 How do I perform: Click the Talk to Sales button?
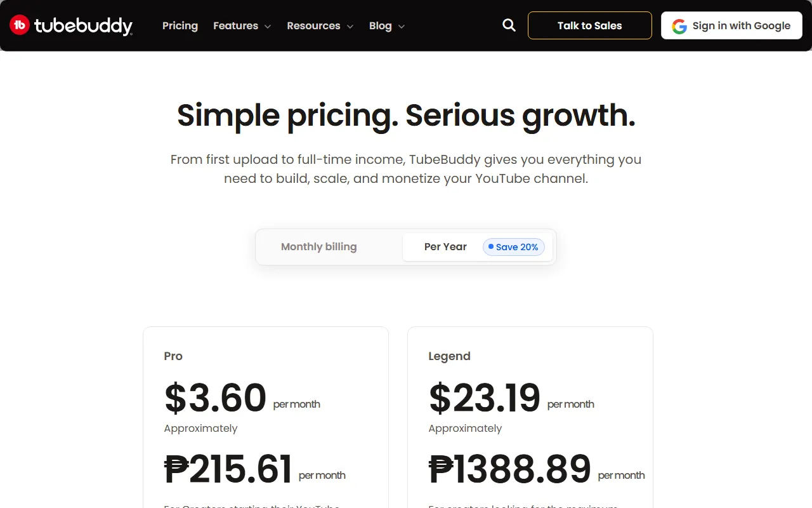coord(589,25)
